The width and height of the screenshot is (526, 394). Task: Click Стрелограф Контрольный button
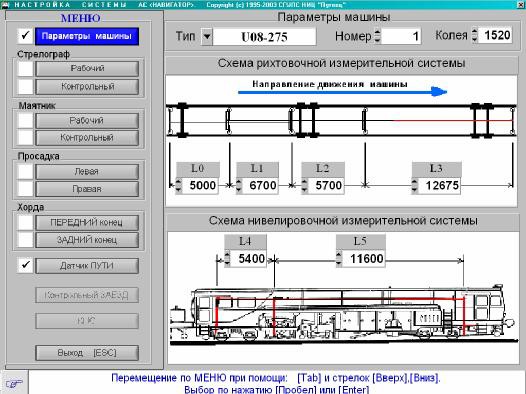[x=87, y=87]
